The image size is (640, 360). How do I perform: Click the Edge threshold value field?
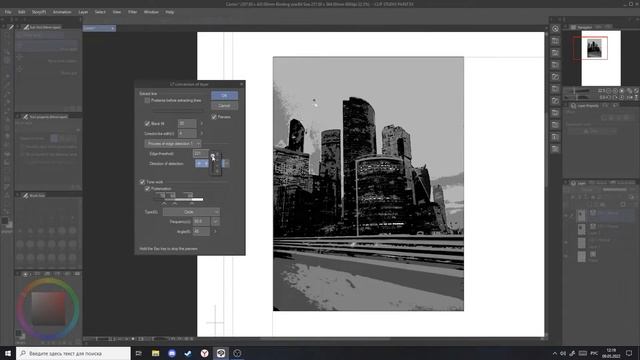coord(200,153)
